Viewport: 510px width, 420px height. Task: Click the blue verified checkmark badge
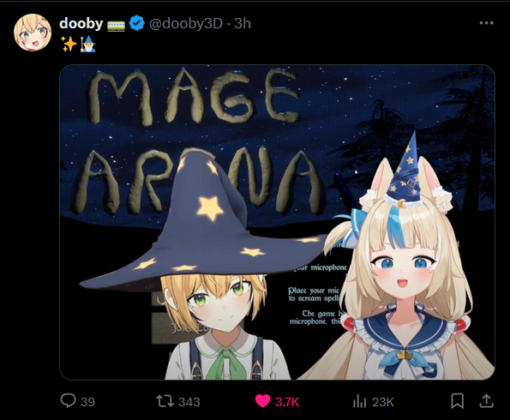[136, 23]
